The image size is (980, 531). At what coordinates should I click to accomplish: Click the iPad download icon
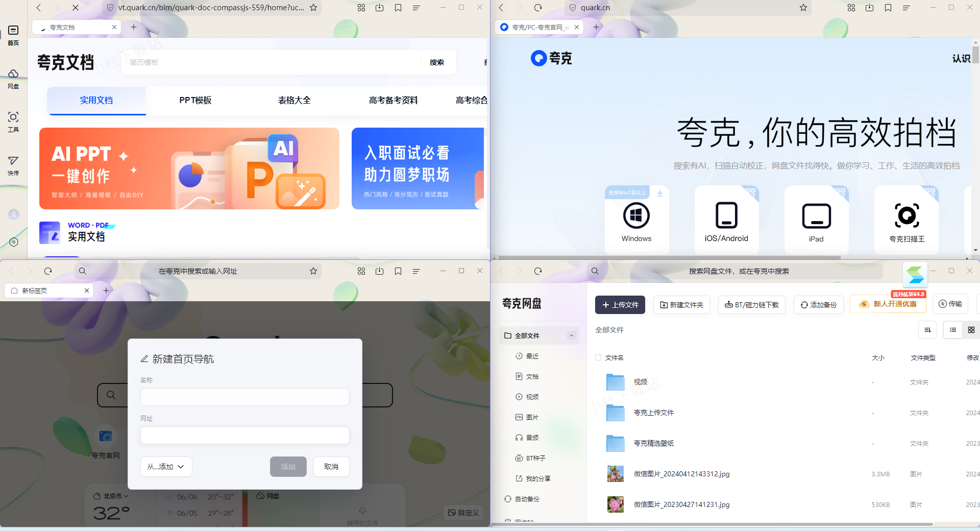pos(816,216)
